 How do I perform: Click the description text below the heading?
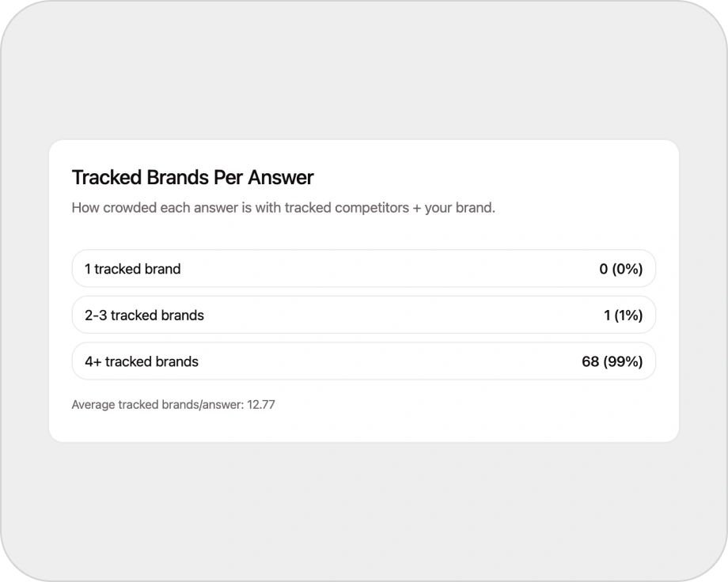tap(282, 208)
